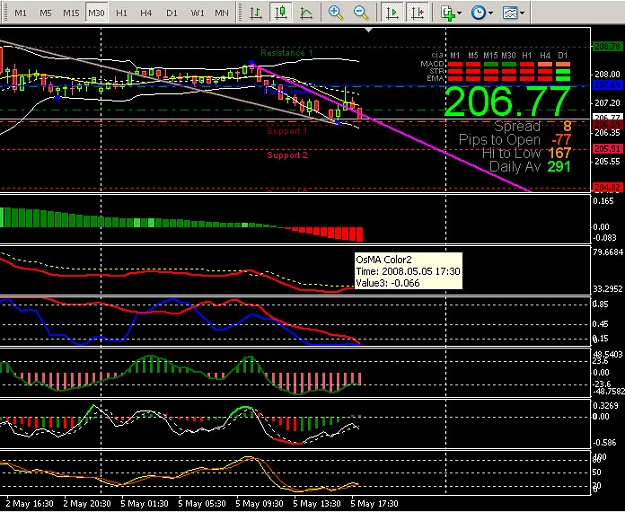Toggle the Chart Shift toolbar icon
Viewport: 625px width, 512px height.
[x=417, y=13]
